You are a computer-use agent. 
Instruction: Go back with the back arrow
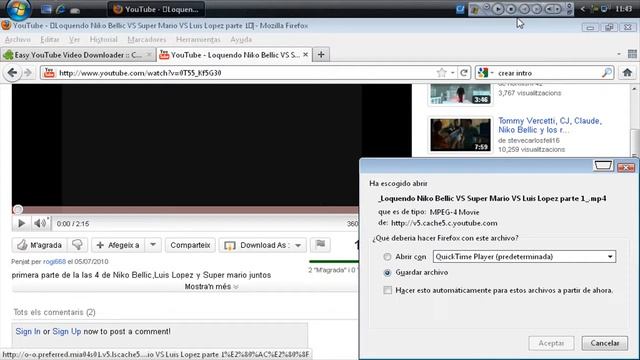click(x=12, y=73)
